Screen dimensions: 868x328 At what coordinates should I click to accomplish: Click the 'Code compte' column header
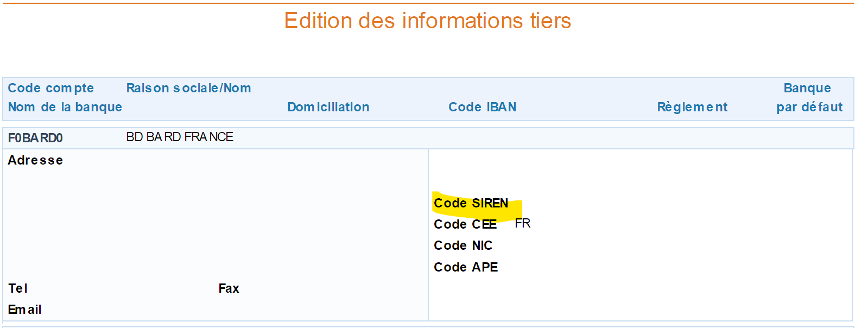pos(50,88)
